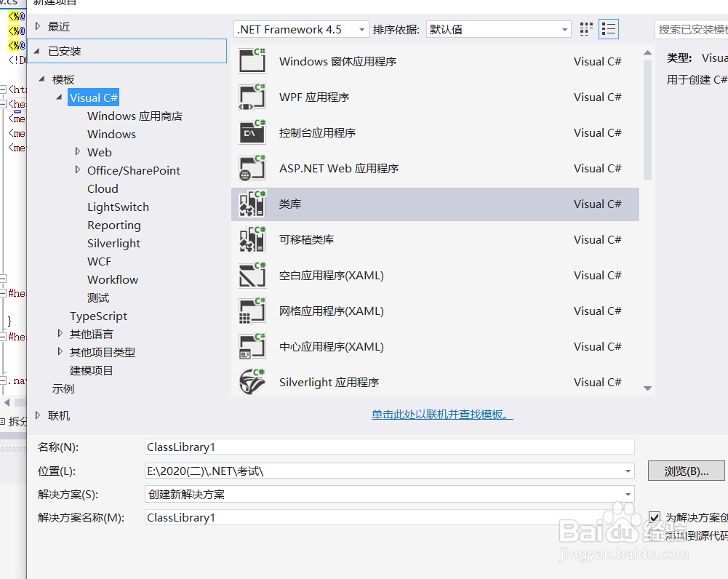Toggle the 为解决方案创建目录 checkbox
Viewport: 728px width, 579px height.
(x=654, y=516)
